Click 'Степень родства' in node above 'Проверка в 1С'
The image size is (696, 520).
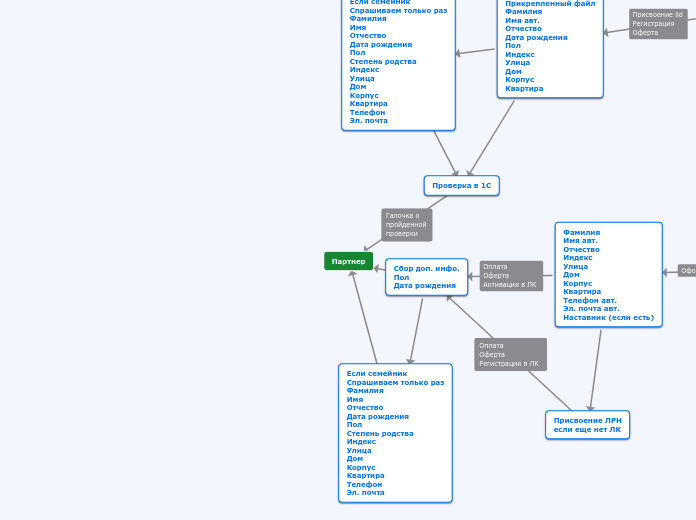click(x=383, y=61)
